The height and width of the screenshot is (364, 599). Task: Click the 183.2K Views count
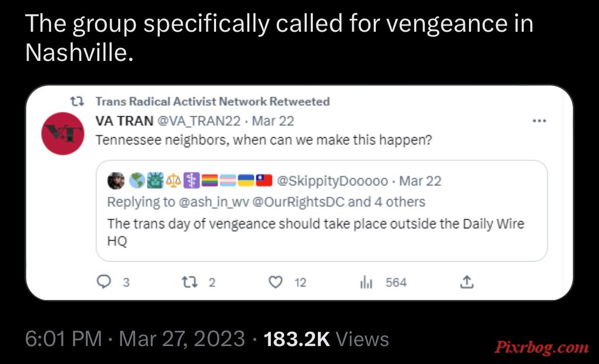pos(326,339)
